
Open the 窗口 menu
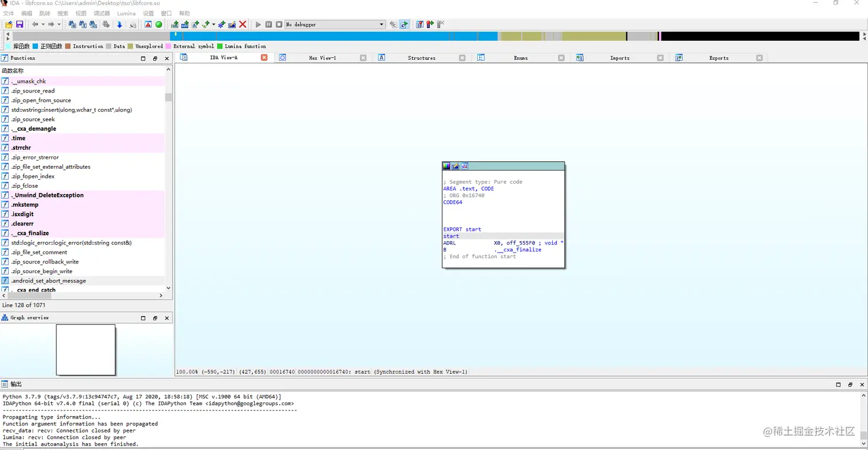pyautogui.click(x=166, y=13)
